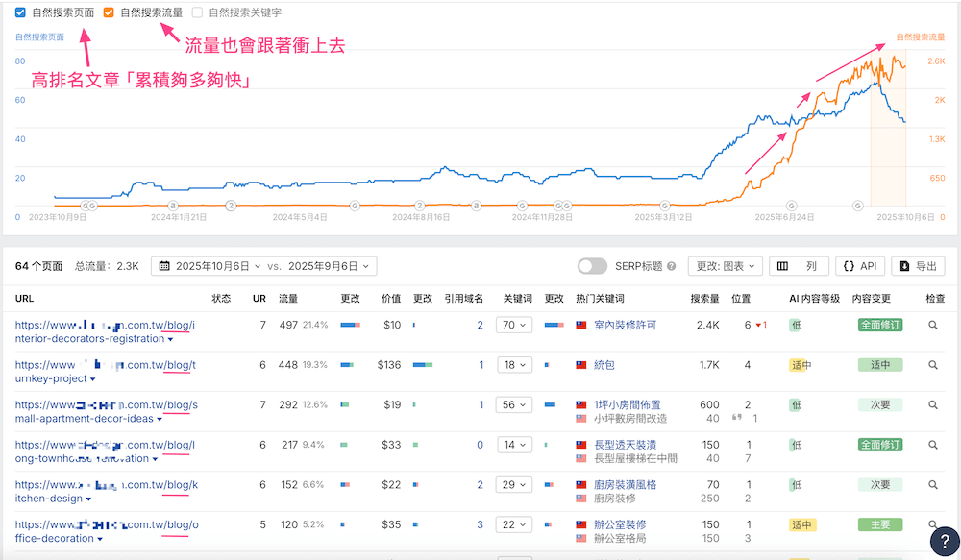
Task: Click the magnifier icon for interior-decorators-registration row
Action: [932, 326]
